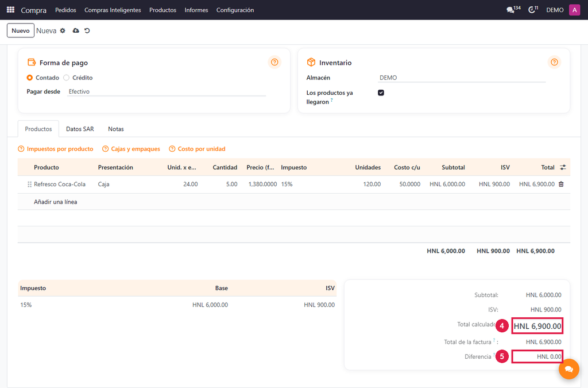
Task: Click the Total calculado HNL 6,900.00 value
Action: (537, 326)
